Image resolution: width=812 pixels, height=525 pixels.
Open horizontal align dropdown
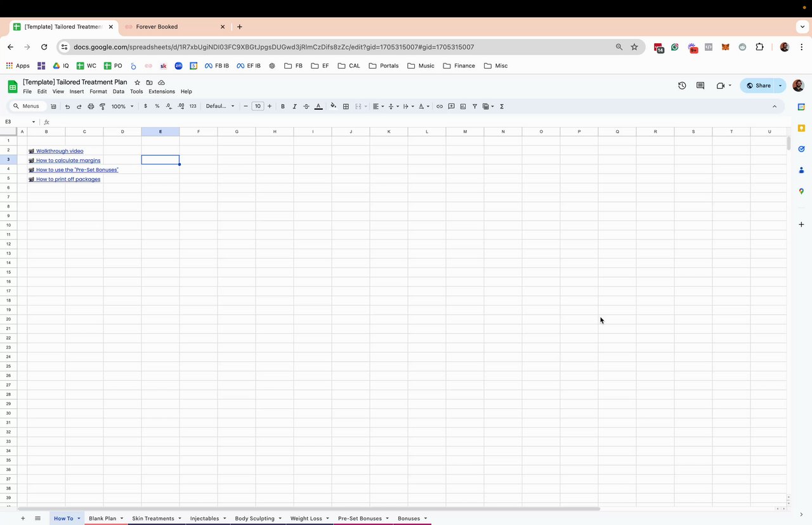click(378, 107)
